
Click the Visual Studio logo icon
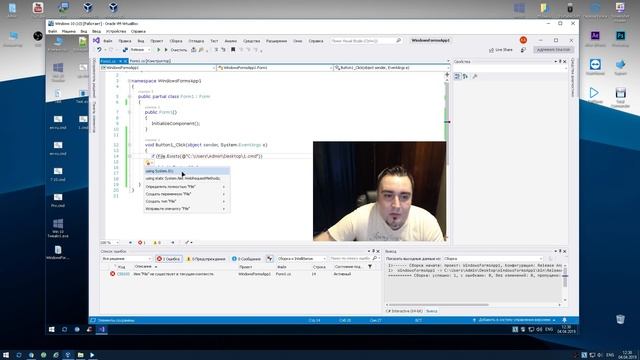click(x=96, y=40)
